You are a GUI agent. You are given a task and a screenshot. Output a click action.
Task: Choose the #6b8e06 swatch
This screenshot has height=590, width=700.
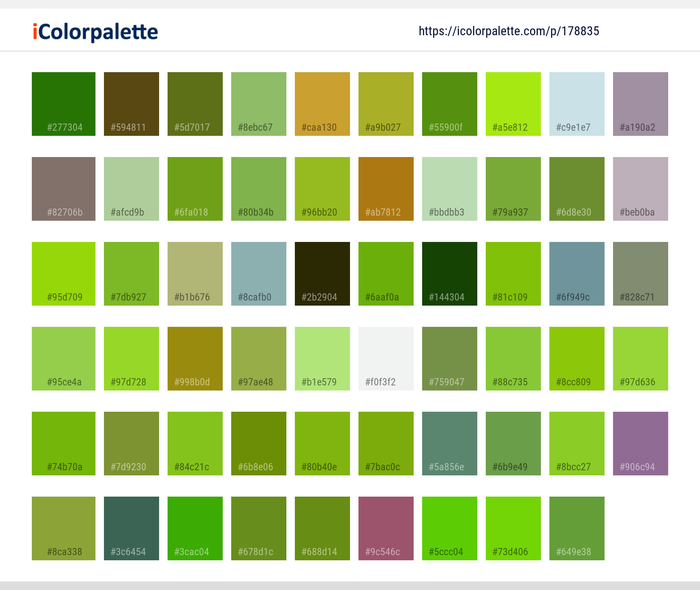tap(259, 444)
